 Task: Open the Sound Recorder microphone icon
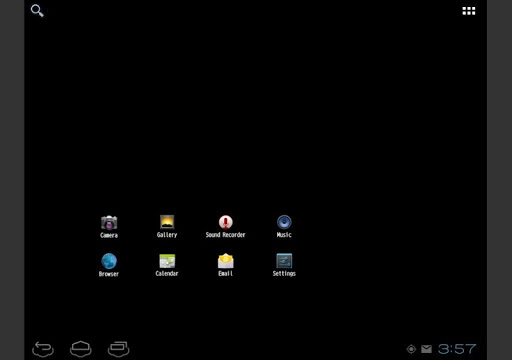click(x=226, y=222)
